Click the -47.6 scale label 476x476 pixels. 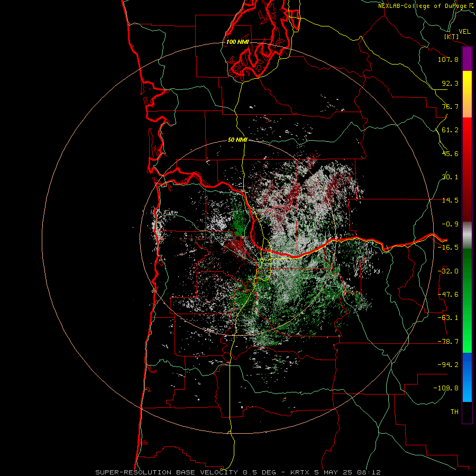pos(448,295)
